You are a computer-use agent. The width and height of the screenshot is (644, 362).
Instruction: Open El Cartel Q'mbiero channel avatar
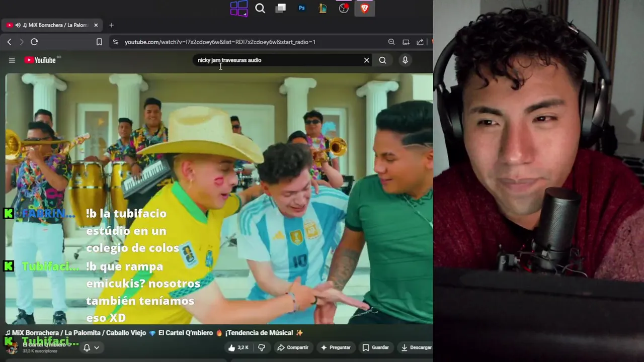pyautogui.click(x=12, y=347)
